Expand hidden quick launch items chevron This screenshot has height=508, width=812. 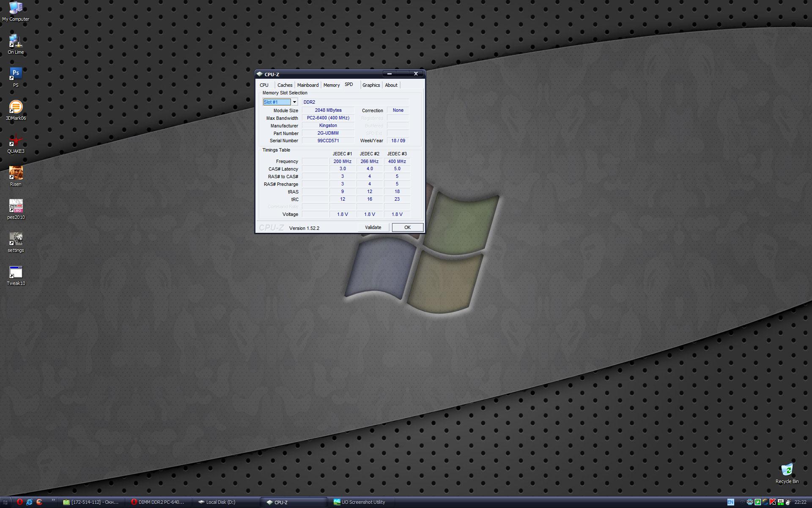click(x=53, y=500)
